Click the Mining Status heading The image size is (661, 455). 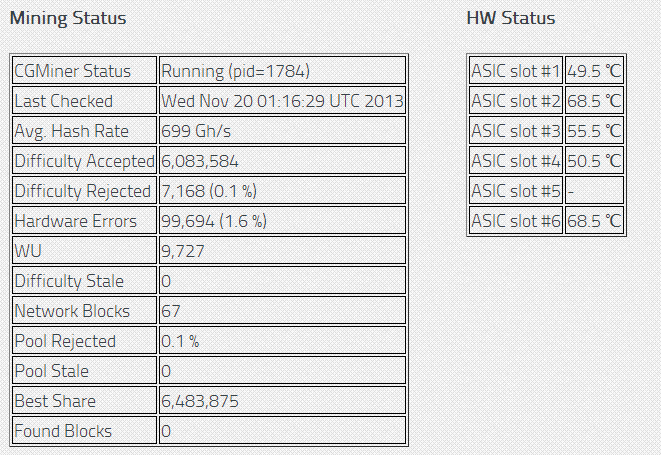pos(68,18)
